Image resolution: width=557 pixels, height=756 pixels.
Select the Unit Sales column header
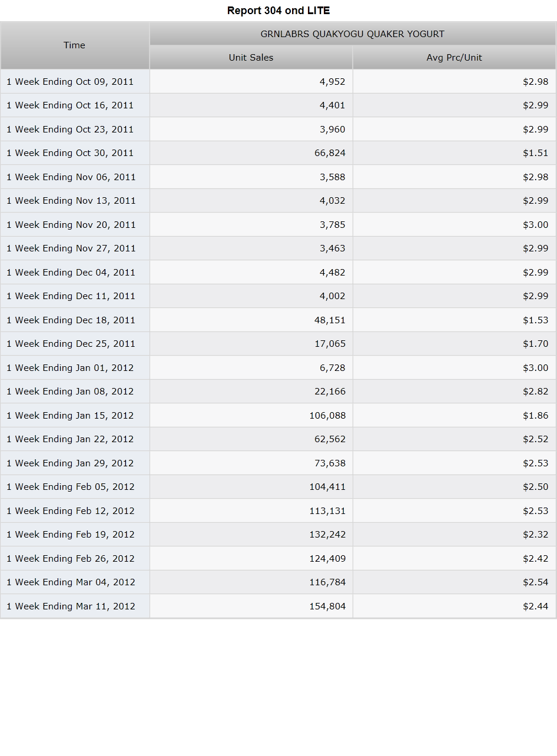click(x=251, y=58)
